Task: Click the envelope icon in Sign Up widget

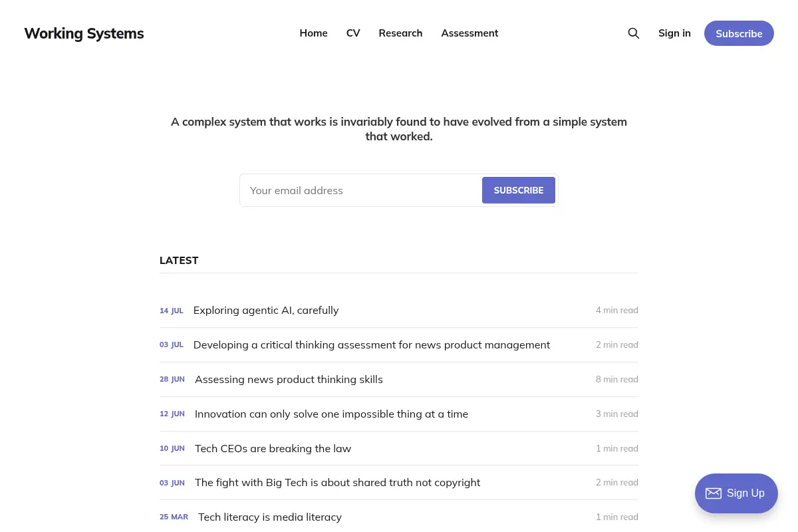Action: point(714,493)
